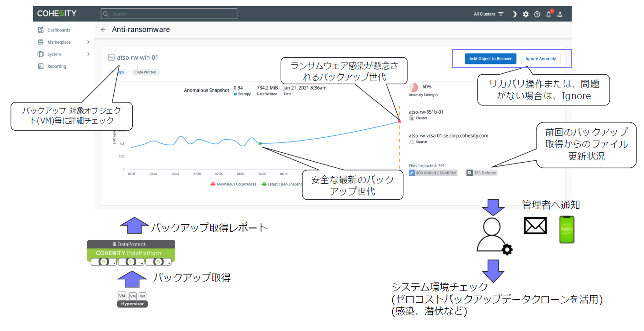Click the 406 Added / Modified chip
Screen dimensions: 644x331
point(433,173)
